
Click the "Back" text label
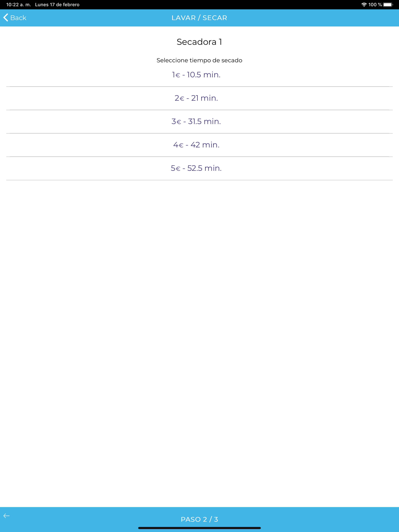[18, 18]
